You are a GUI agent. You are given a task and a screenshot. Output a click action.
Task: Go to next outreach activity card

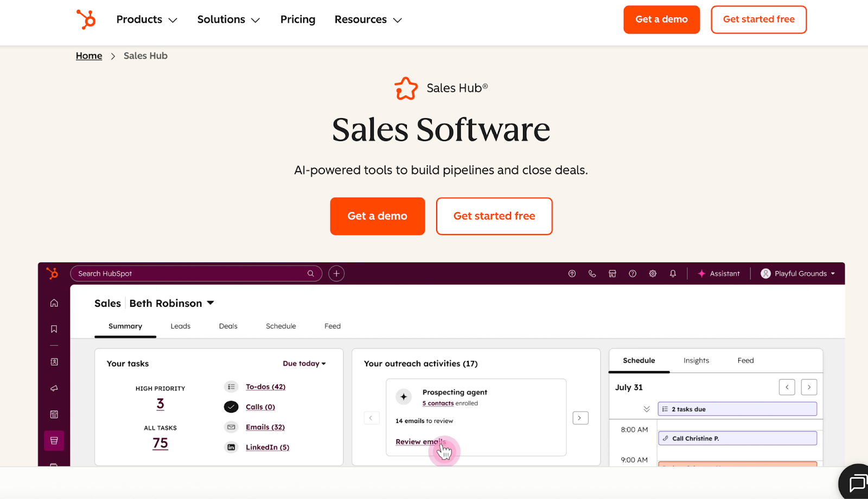coord(580,418)
